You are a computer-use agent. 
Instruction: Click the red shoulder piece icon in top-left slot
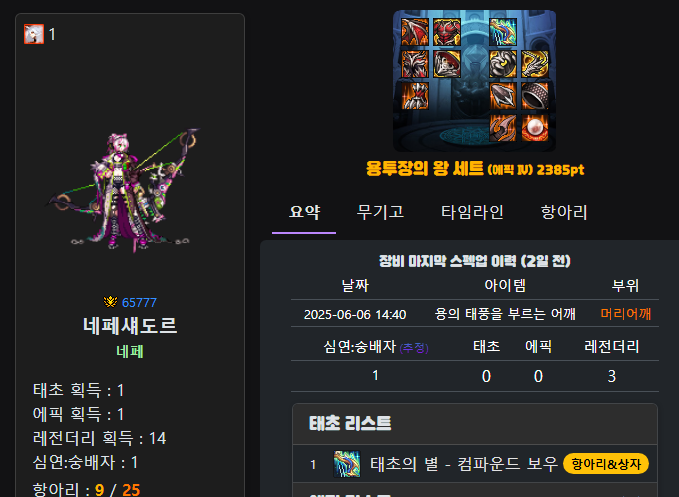tap(415, 32)
